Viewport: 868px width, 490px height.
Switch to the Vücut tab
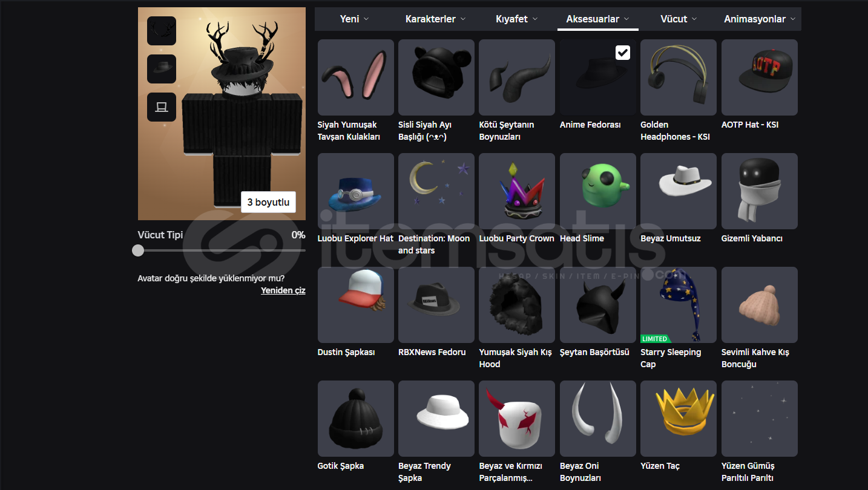(x=678, y=19)
